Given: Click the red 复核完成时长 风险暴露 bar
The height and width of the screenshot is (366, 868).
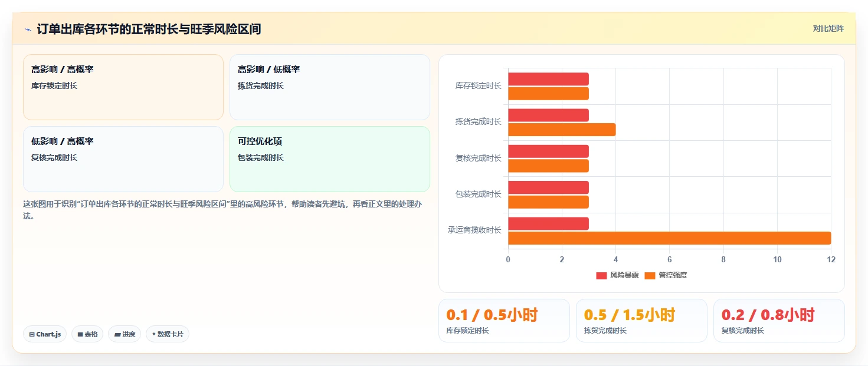Looking at the screenshot, I should (x=548, y=151).
